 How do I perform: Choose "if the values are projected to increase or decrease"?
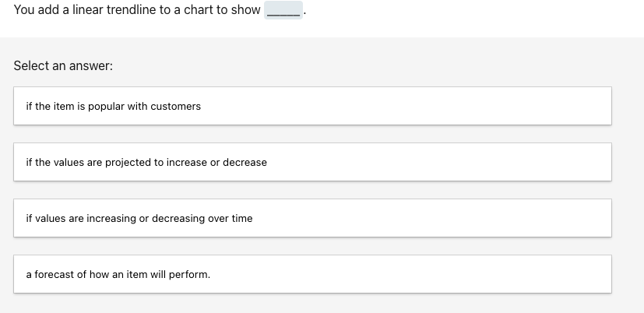point(311,162)
